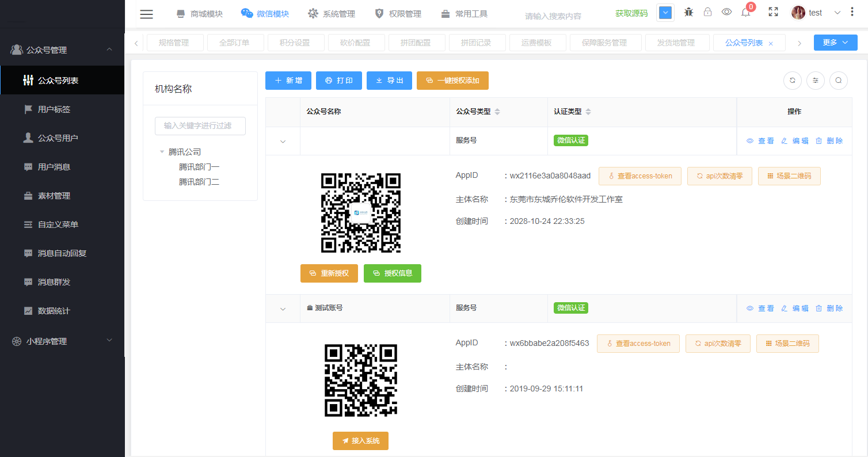Click the 导出 button
The width and height of the screenshot is (868, 457).
390,81
